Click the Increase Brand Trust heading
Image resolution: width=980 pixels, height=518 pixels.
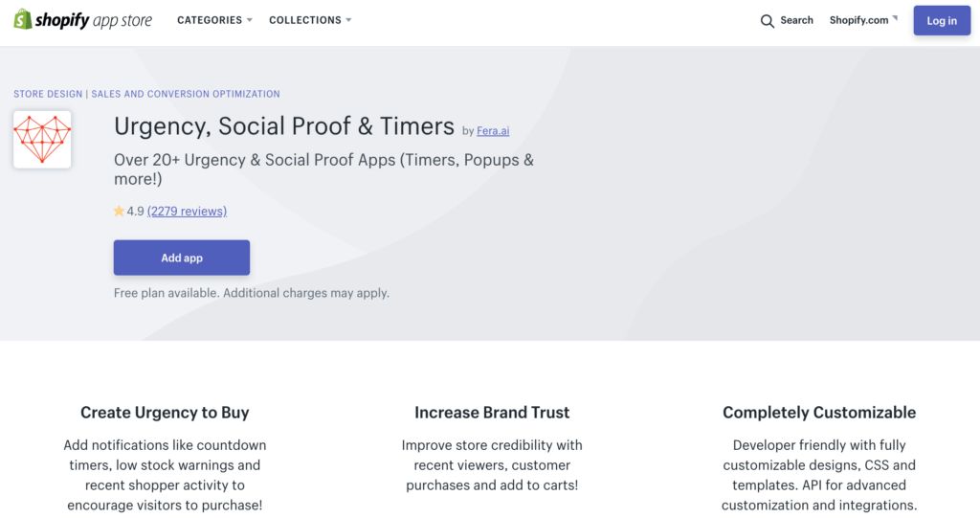click(x=492, y=413)
